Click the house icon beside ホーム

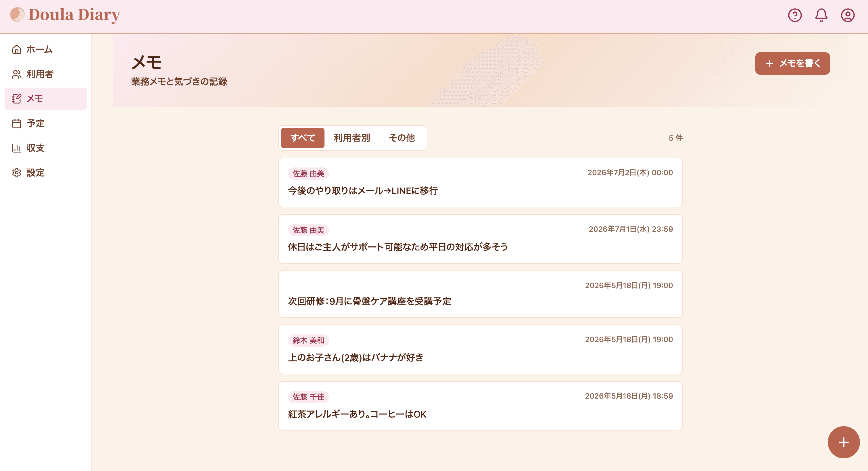coord(16,49)
